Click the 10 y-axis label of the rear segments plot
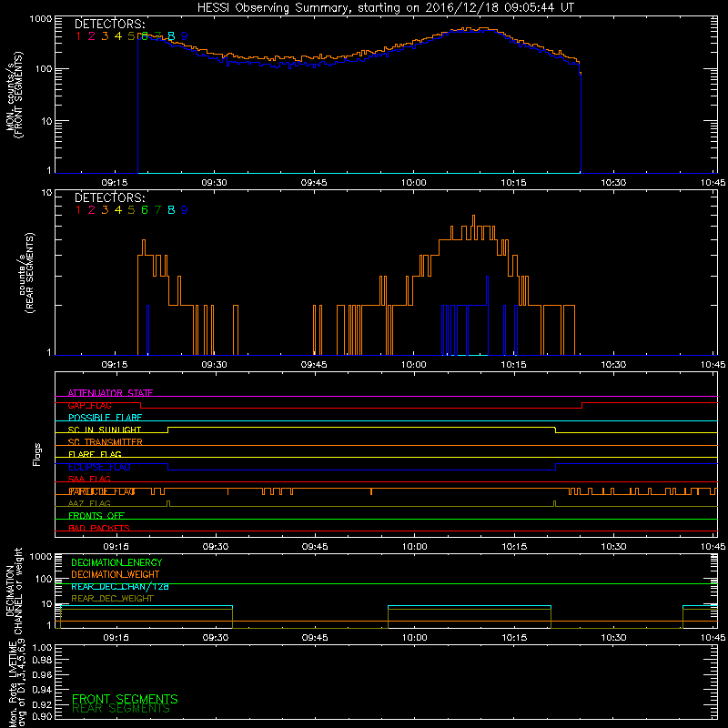Viewport: 728px width, 728px height. (47, 192)
